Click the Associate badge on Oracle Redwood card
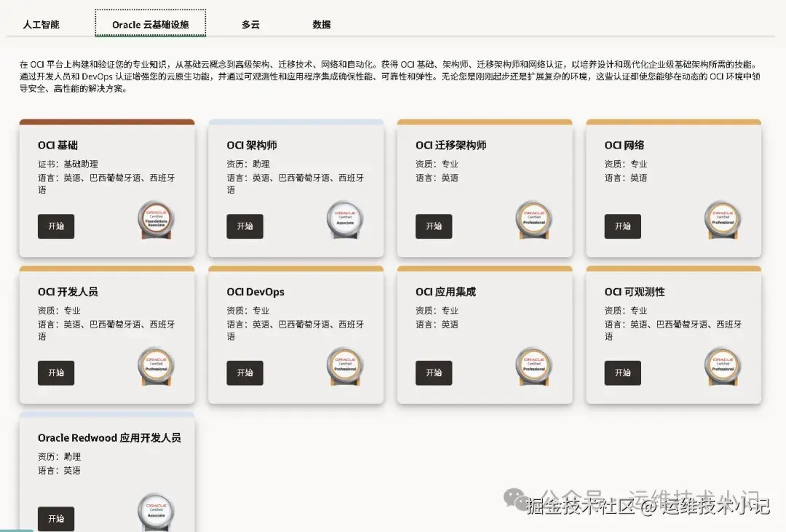This screenshot has width=786, height=532. [156, 512]
